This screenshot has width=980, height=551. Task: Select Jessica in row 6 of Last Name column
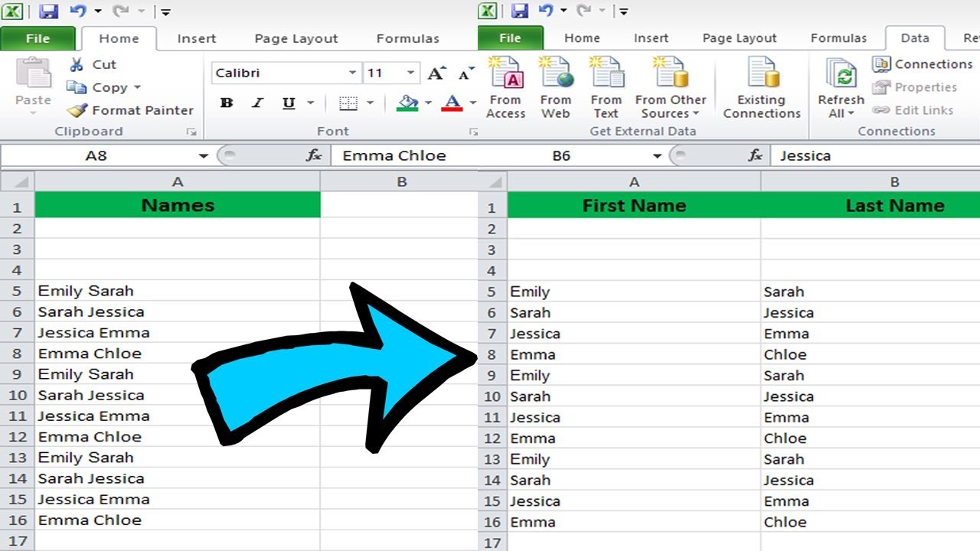pyautogui.click(x=871, y=312)
